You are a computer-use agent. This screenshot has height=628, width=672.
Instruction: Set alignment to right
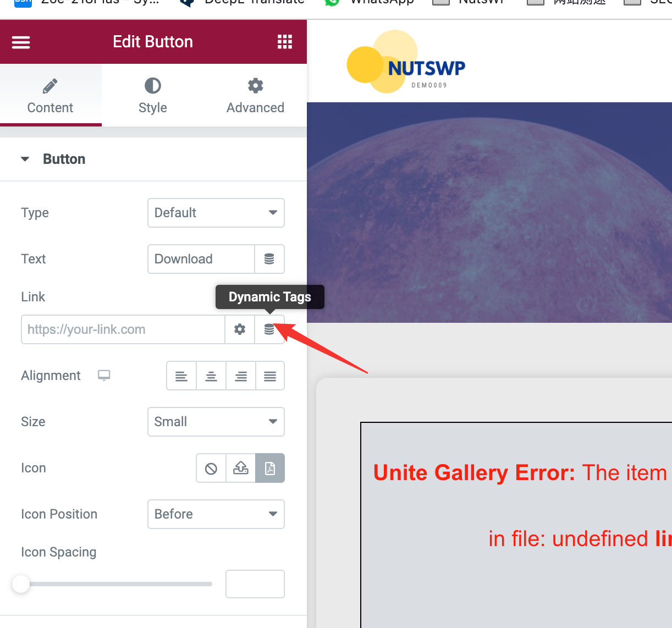(x=241, y=376)
